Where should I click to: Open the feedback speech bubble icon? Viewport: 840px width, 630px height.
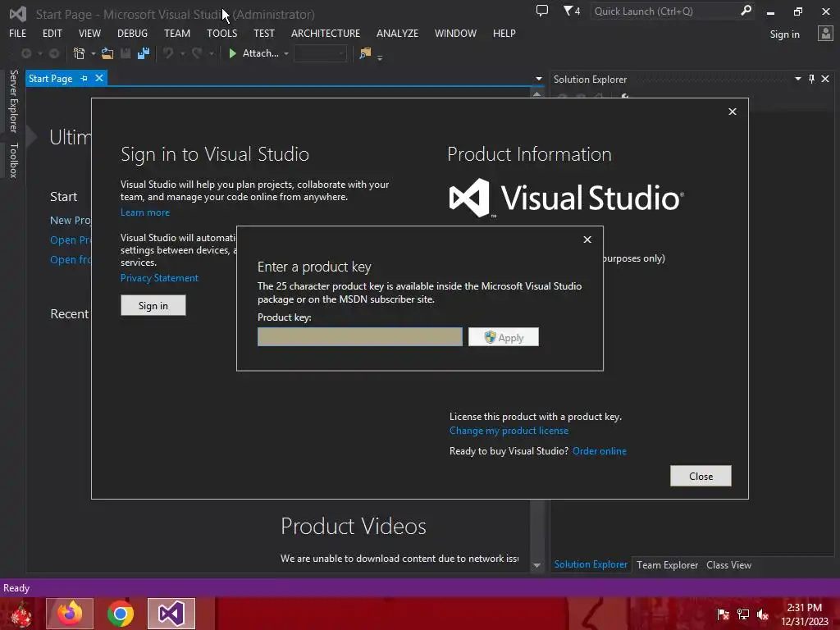542,11
